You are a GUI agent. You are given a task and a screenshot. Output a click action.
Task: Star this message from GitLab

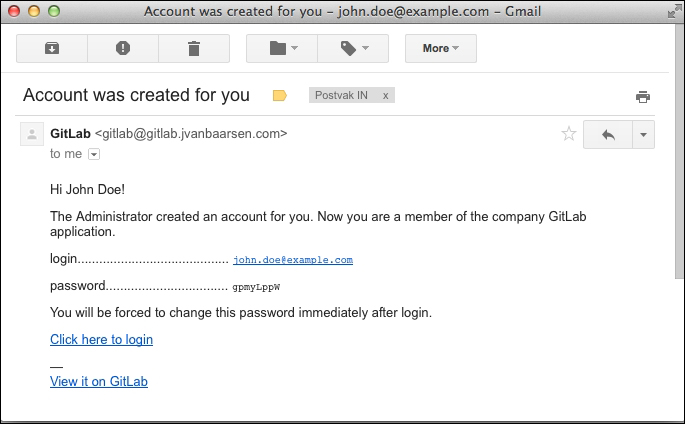tap(569, 134)
